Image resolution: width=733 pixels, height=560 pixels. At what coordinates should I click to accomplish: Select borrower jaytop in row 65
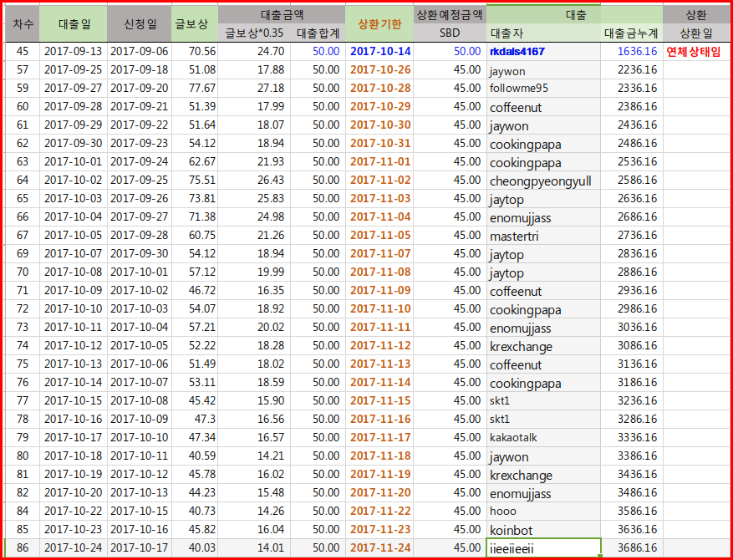(543, 199)
